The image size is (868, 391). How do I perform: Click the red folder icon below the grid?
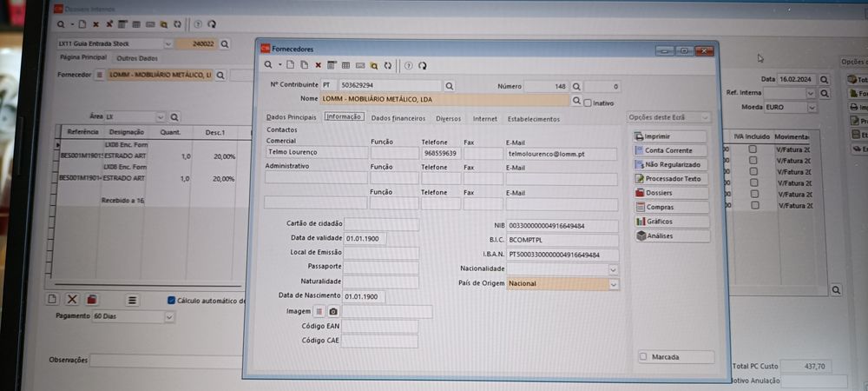coord(92,299)
